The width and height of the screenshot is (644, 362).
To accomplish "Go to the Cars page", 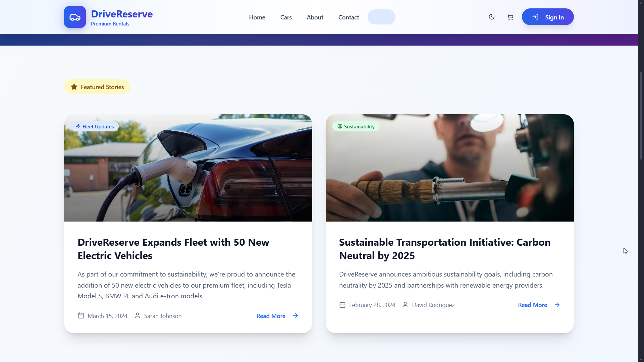I will click(x=286, y=17).
